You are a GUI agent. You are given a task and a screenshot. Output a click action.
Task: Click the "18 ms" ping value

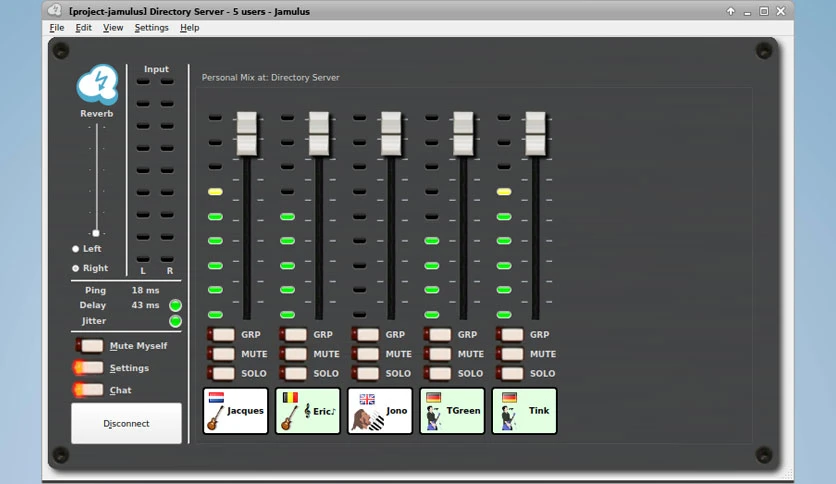point(146,290)
